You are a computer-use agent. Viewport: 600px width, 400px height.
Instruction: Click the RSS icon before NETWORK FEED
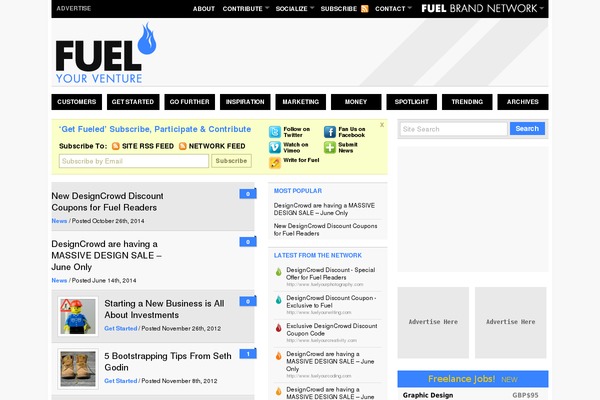[x=183, y=146]
